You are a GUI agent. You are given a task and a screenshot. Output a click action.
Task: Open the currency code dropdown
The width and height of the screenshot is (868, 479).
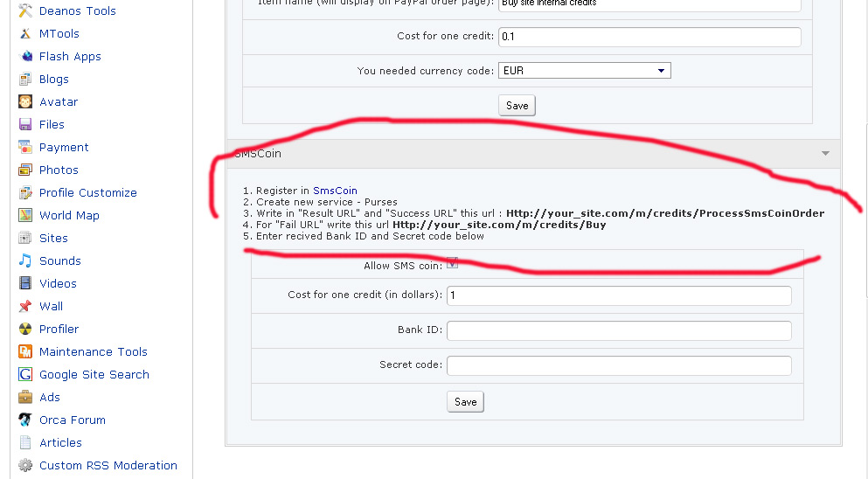(585, 71)
